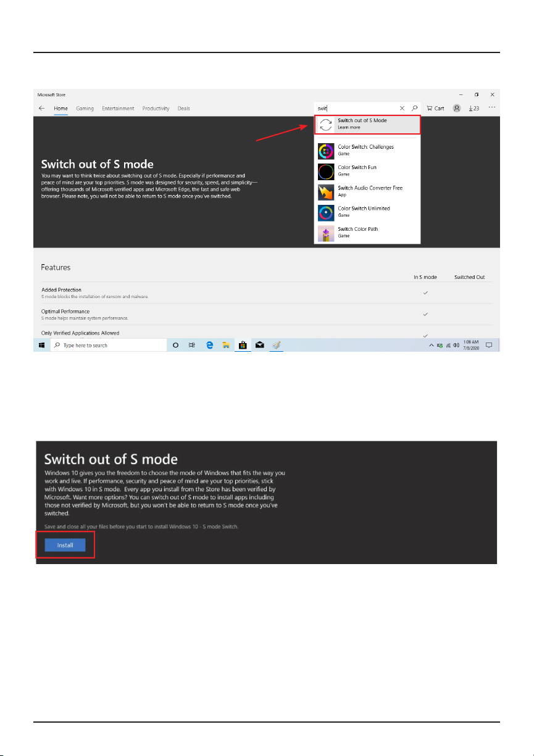Open the Cart

click(435, 108)
